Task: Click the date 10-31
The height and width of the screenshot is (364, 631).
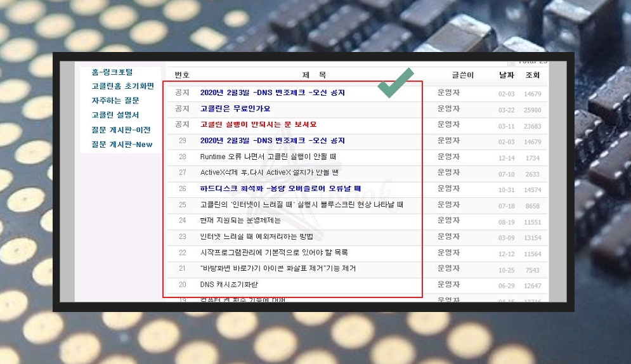Action: point(506,190)
